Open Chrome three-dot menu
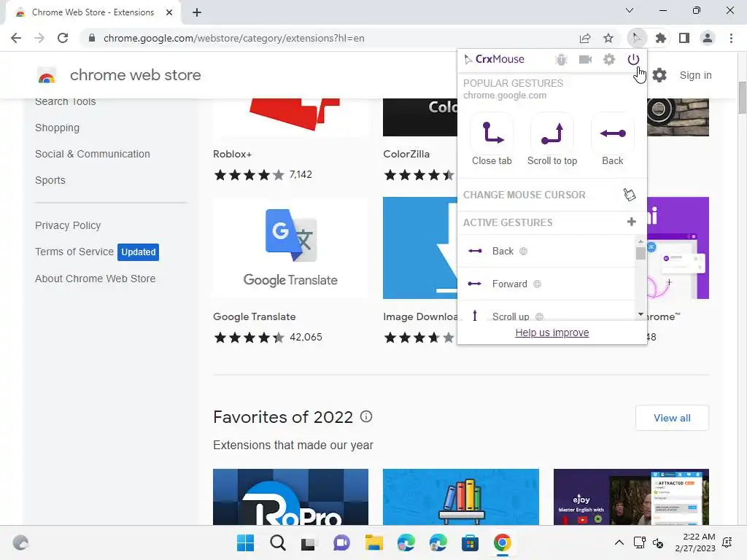 pyautogui.click(x=731, y=38)
